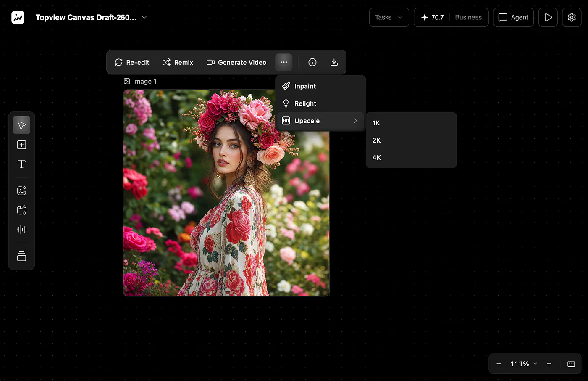Show image info
This screenshot has width=588, height=381.
[312, 62]
